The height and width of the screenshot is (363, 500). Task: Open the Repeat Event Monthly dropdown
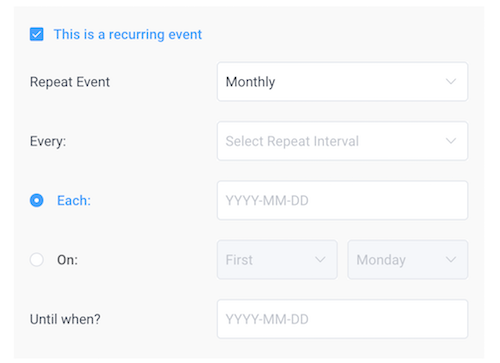(342, 82)
